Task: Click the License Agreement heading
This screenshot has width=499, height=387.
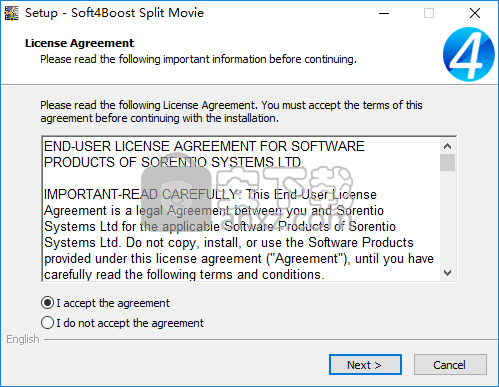Action: [79, 43]
